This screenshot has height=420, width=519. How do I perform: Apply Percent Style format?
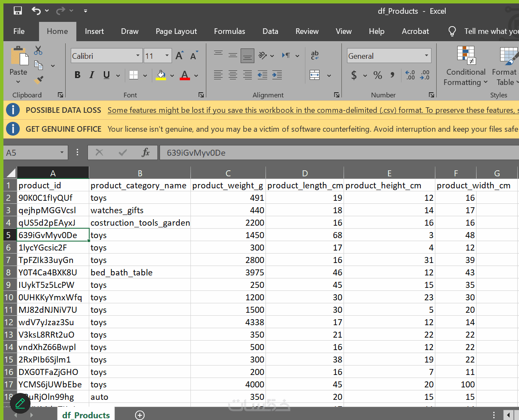377,75
